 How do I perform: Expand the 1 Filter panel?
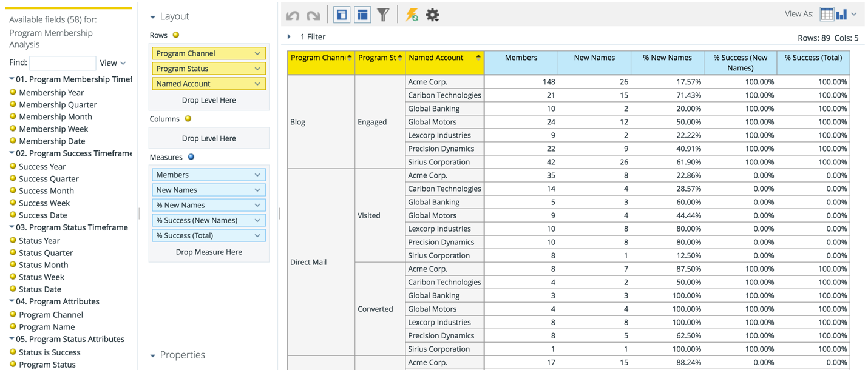[x=290, y=37]
